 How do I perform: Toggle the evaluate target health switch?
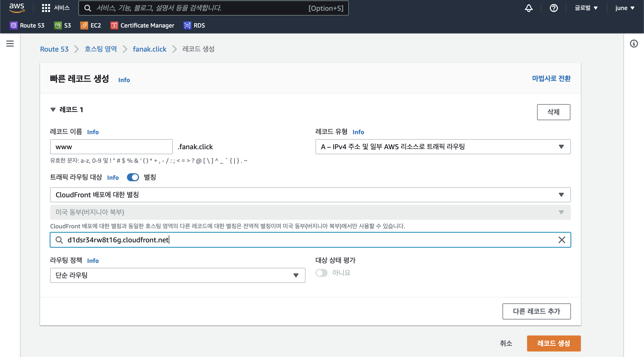(321, 273)
